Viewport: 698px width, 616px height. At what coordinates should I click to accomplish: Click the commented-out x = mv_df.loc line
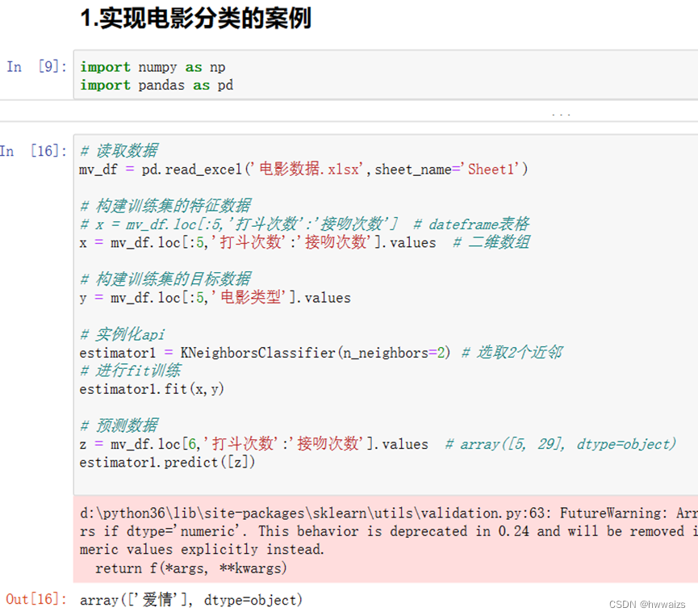click(239, 224)
